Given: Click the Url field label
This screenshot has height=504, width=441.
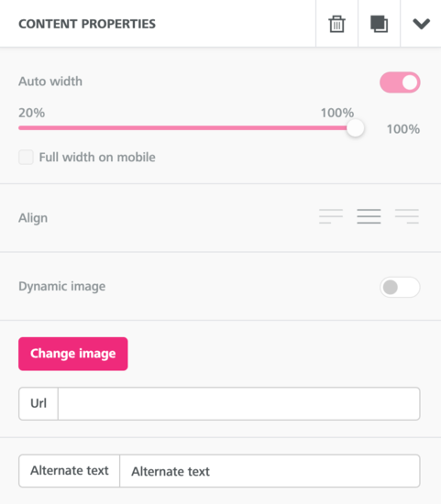Looking at the screenshot, I should pos(39,403).
